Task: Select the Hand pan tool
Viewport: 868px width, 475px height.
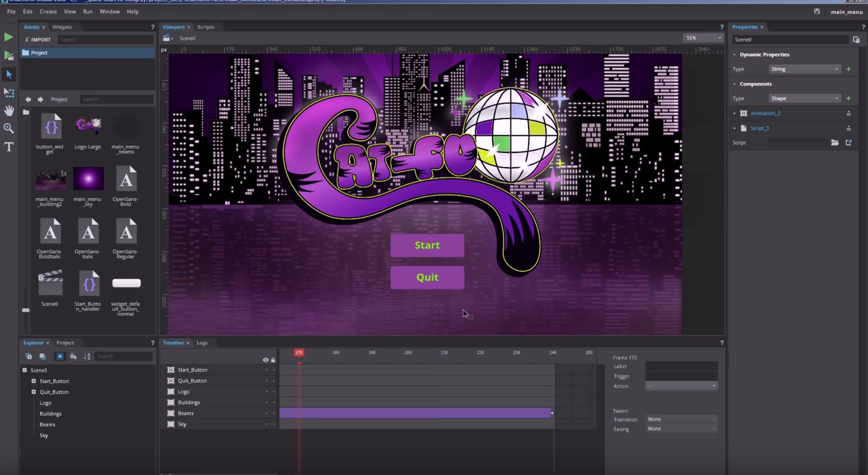Action: [x=9, y=111]
